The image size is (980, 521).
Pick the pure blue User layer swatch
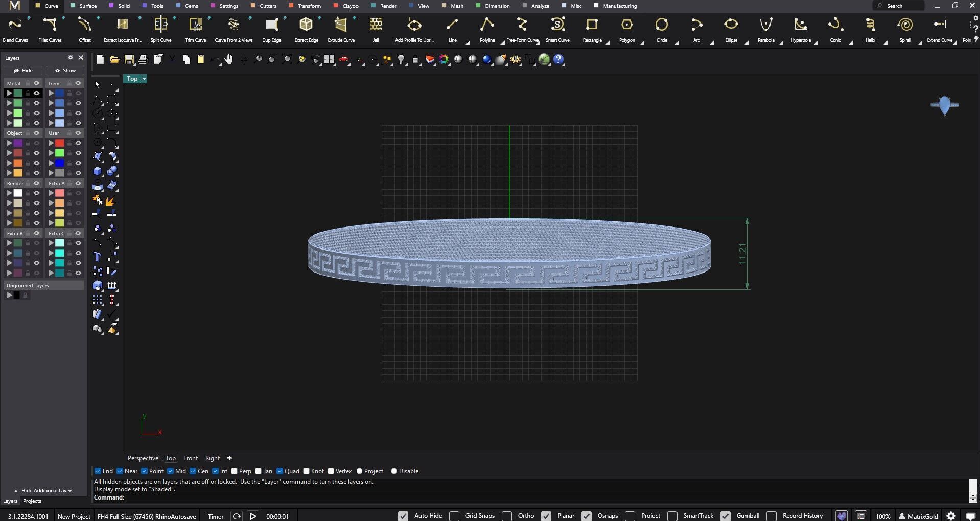coord(60,163)
